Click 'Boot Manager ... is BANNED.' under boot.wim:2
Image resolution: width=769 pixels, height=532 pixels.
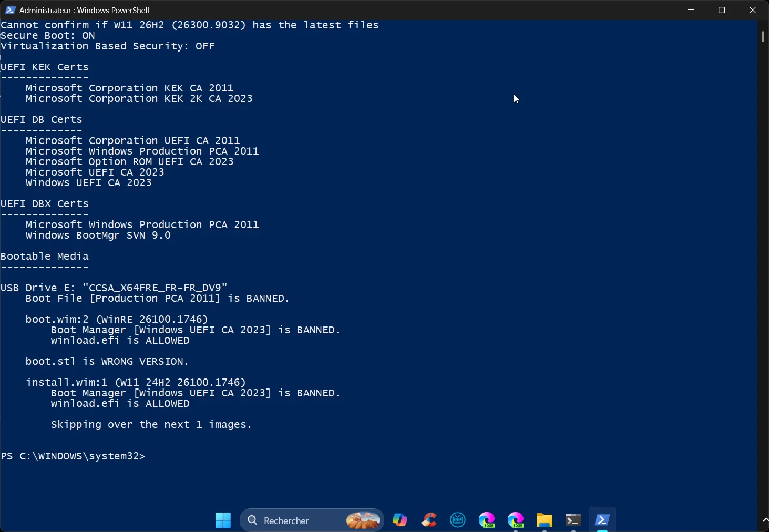pyautogui.click(x=196, y=330)
